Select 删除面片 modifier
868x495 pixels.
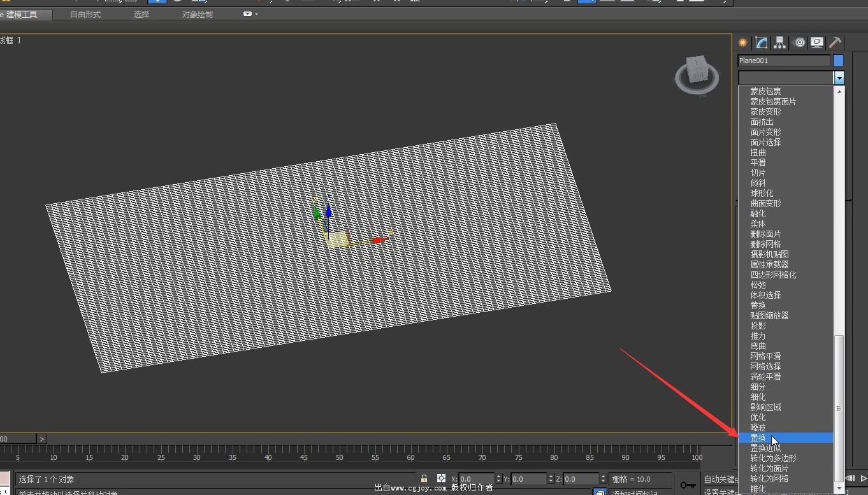click(786, 234)
